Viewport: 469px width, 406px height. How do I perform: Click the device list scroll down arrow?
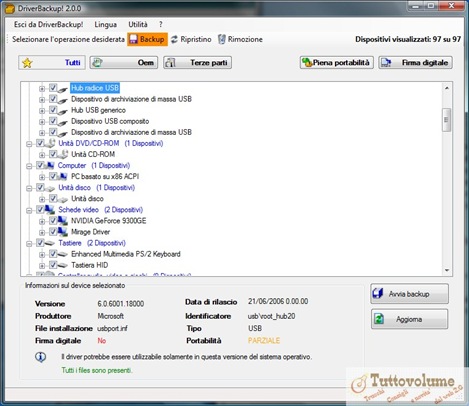coord(447,270)
